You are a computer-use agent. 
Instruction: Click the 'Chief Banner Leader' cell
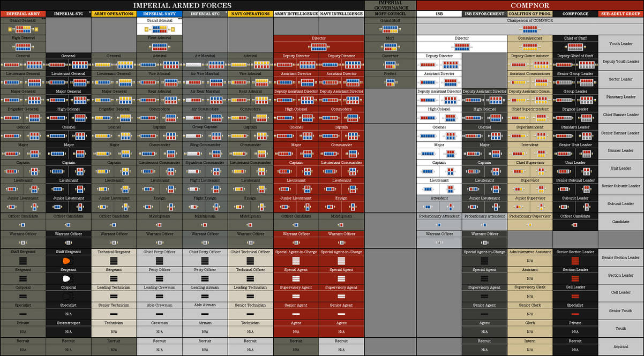(x=621, y=115)
